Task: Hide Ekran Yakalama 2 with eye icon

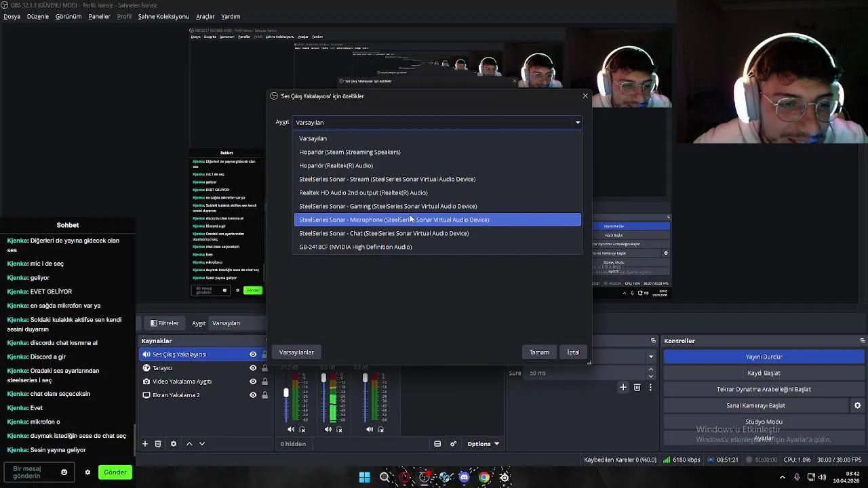Action: click(x=253, y=395)
